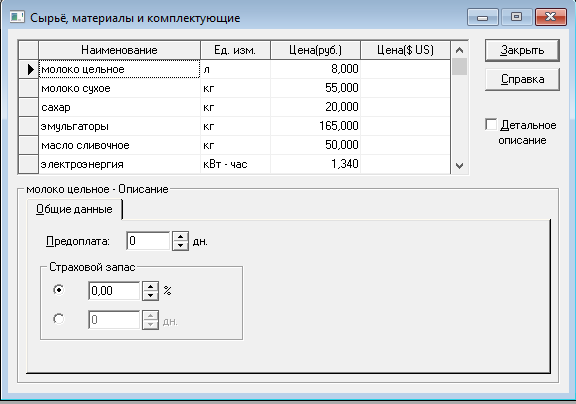
Task: Click the window title bar app icon
Action: pos(17,17)
